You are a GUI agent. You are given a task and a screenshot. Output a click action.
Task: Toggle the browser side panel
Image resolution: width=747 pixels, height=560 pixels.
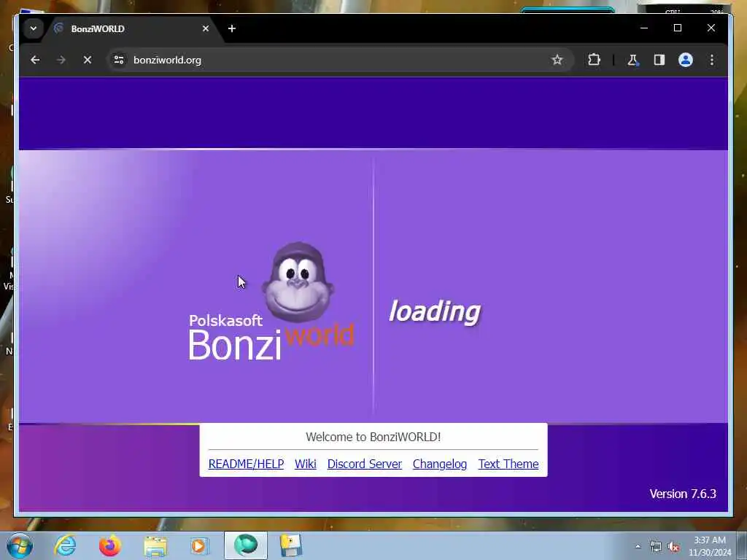[x=659, y=60]
